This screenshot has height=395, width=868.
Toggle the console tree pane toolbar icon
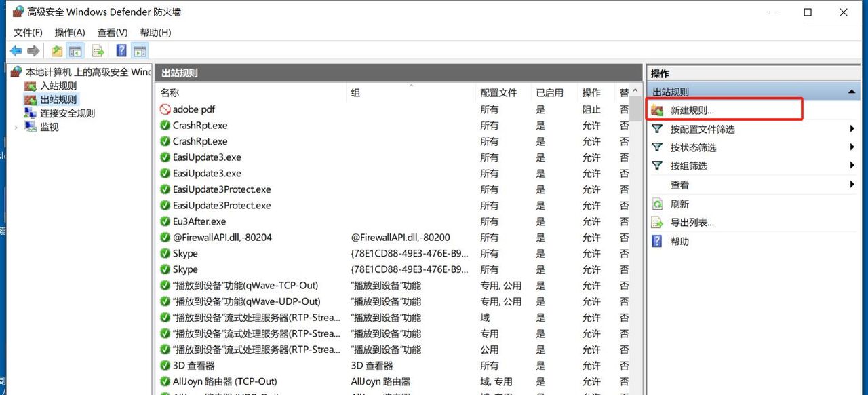(75, 51)
